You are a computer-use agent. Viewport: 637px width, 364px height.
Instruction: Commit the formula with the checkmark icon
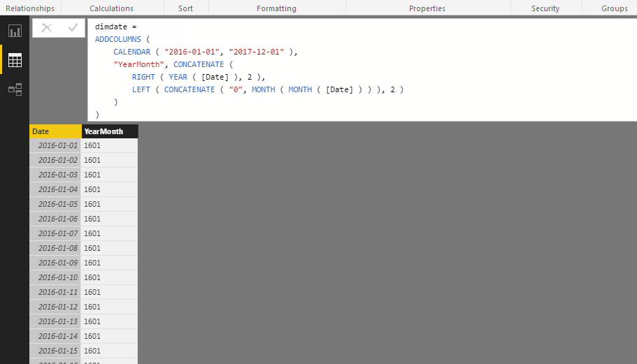(73, 27)
